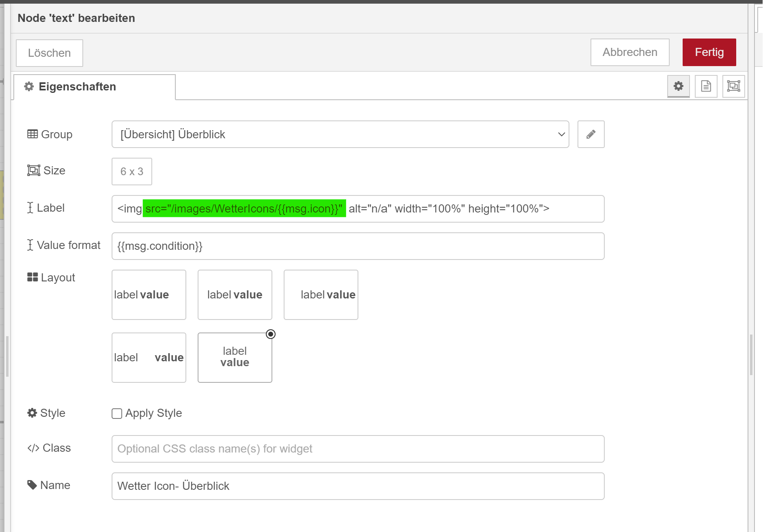763x532 pixels.
Task: Focus the Value format field
Action: (358, 246)
